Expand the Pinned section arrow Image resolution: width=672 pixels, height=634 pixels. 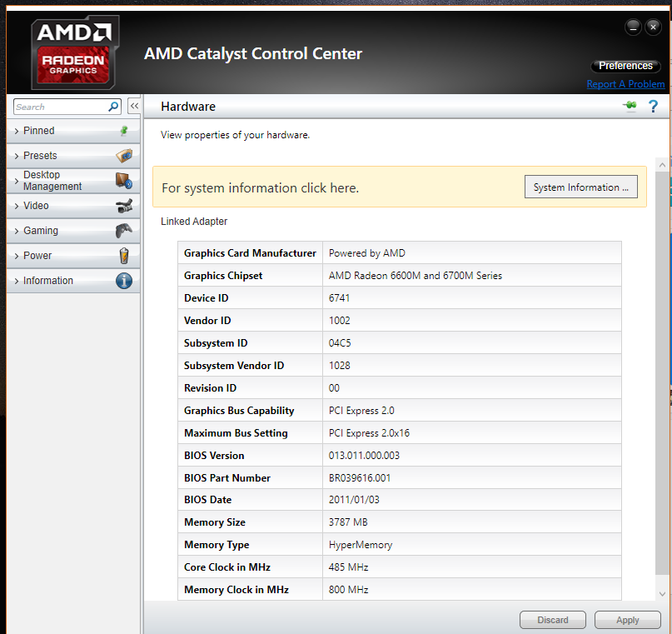click(17, 131)
